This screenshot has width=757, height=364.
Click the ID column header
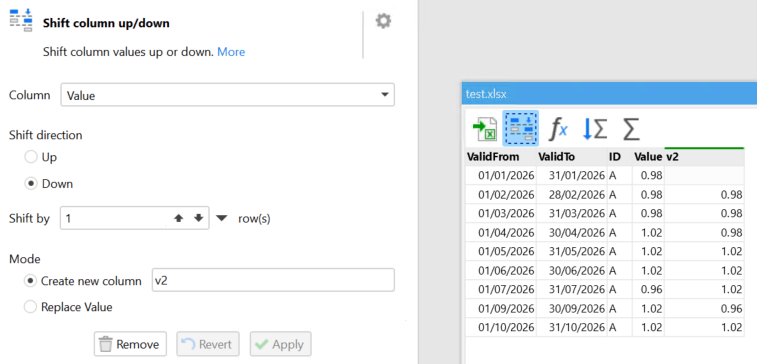(x=619, y=157)
